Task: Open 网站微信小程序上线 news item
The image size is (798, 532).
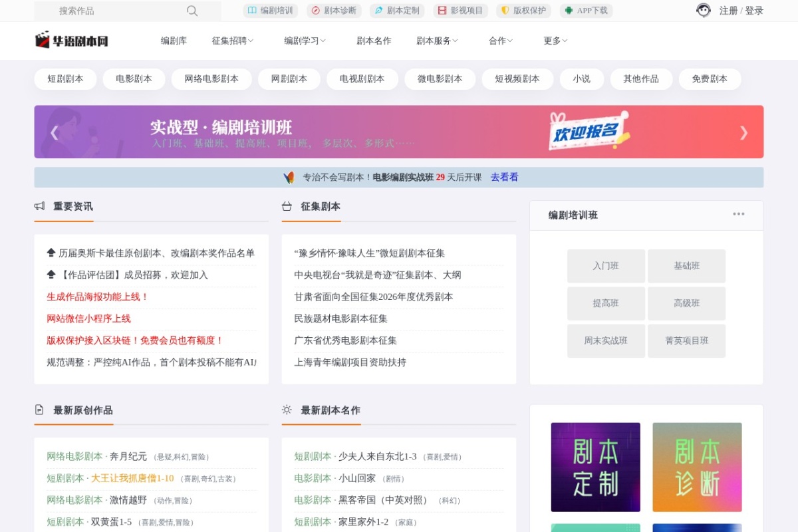Action: [88, 319]
